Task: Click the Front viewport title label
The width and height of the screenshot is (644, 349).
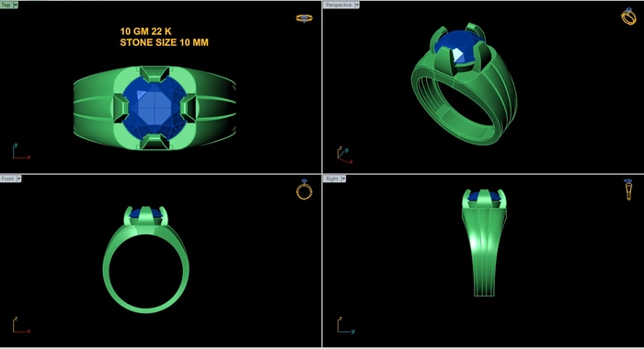Action: (7, 179)
